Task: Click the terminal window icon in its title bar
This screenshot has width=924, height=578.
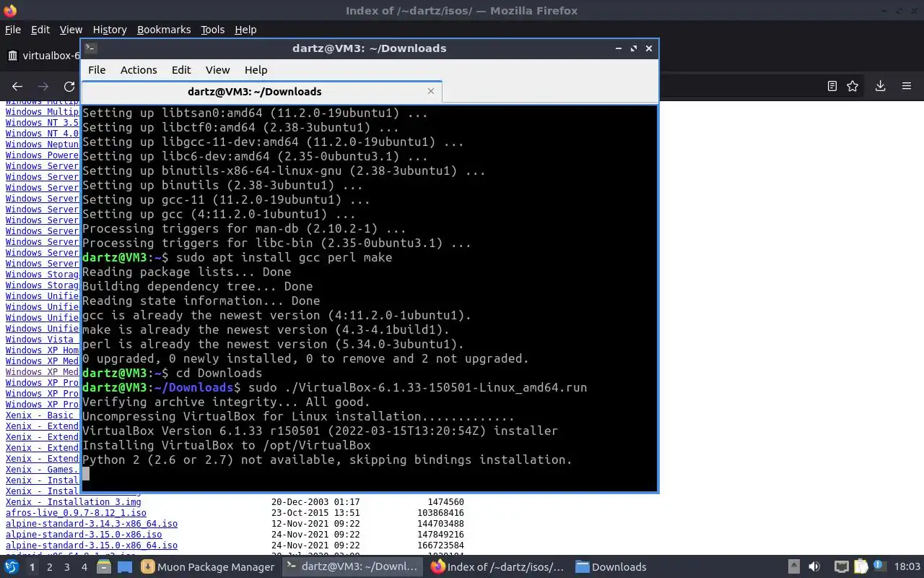Action: pos(90,48)
